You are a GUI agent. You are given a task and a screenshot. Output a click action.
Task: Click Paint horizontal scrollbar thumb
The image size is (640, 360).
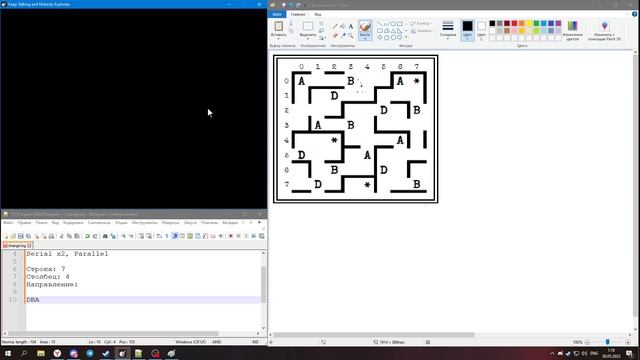[374, 335]
